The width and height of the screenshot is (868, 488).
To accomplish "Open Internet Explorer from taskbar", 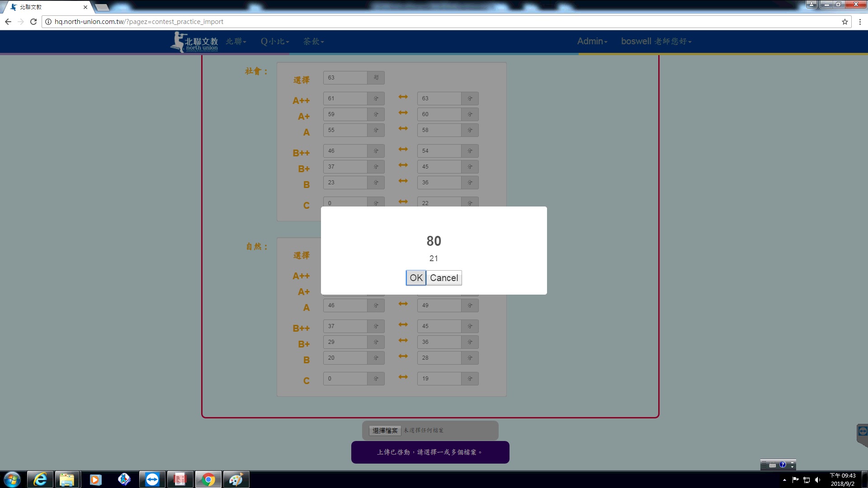I will [40, 479].
